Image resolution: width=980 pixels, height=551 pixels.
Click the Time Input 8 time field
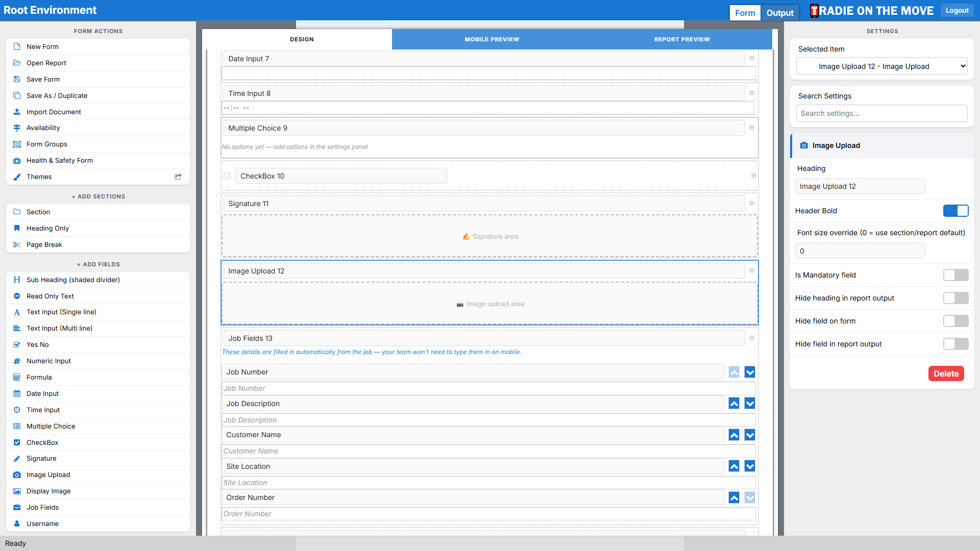(488, 108)
